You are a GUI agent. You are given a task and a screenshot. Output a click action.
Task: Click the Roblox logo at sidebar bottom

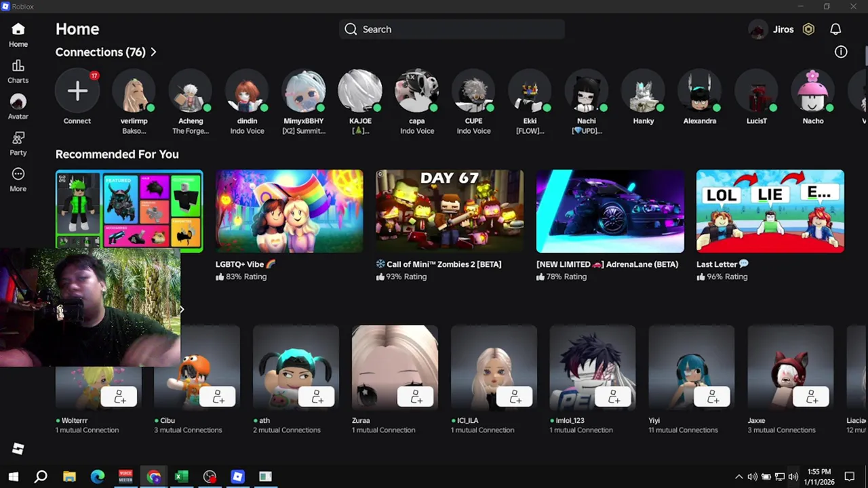pos(18,449)
